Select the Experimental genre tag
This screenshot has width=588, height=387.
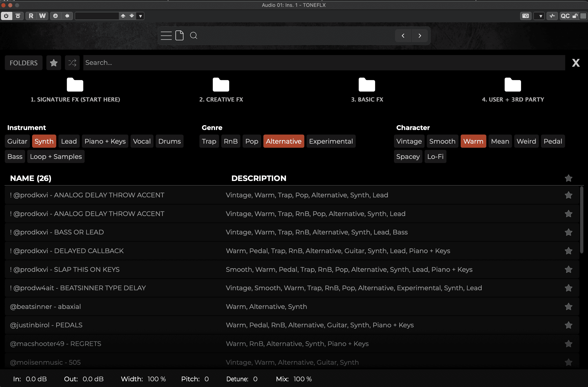(331, 141)
